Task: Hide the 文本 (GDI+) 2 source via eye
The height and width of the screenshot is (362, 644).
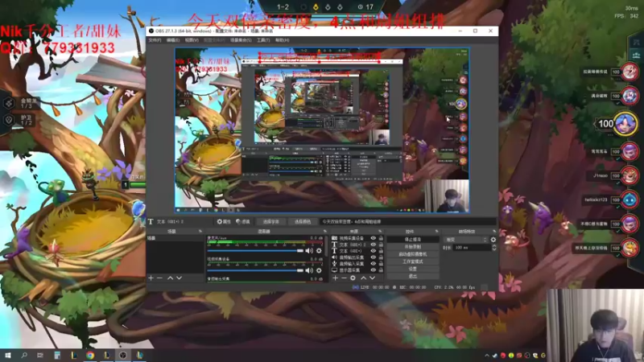Action: point(374,245)
